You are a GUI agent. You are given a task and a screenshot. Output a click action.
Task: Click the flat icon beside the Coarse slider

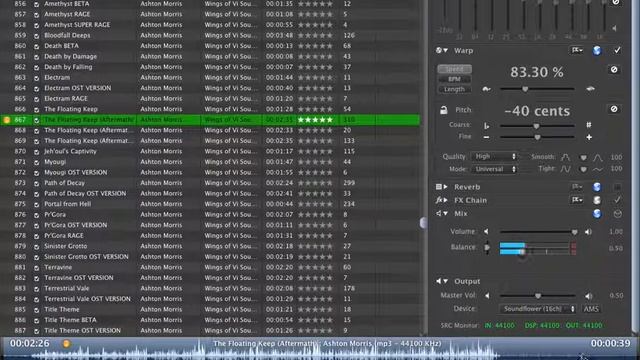click(x=487, y=126)
